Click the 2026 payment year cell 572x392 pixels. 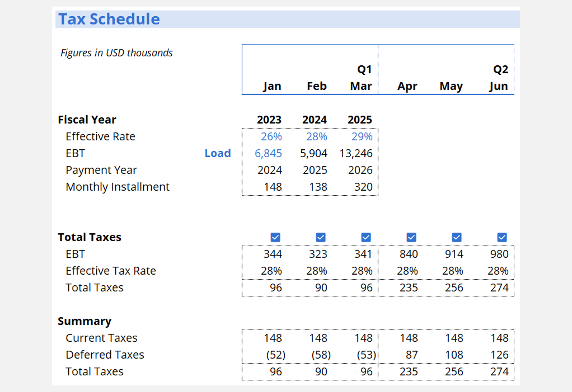pyautogui.click(x=360, y=170)
